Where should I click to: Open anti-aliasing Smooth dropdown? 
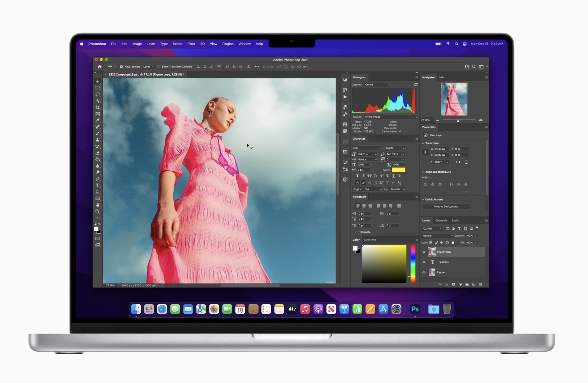397,189
